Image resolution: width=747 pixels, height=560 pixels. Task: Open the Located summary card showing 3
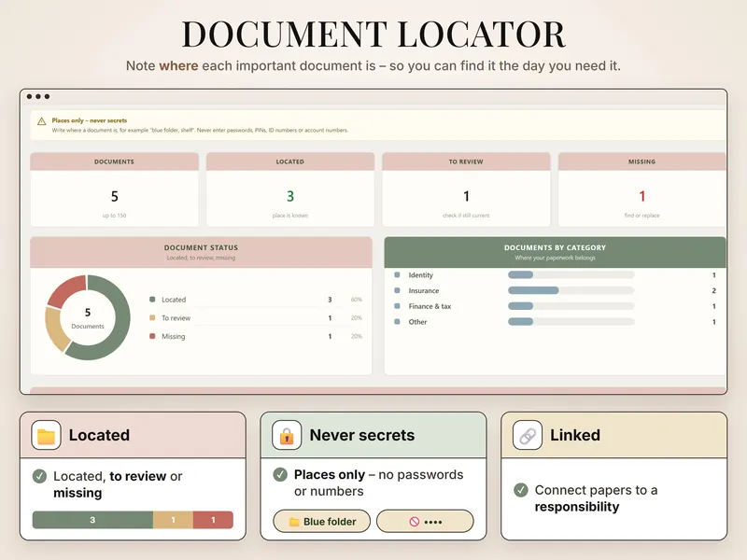290,189
